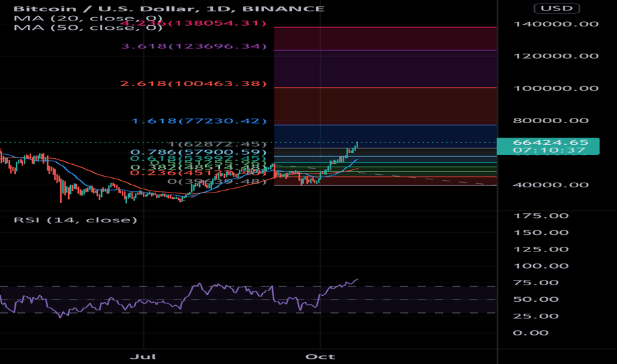
Task: Select the 2.618(100463.38) Fibonacci label
Action: tap(193, 84)
